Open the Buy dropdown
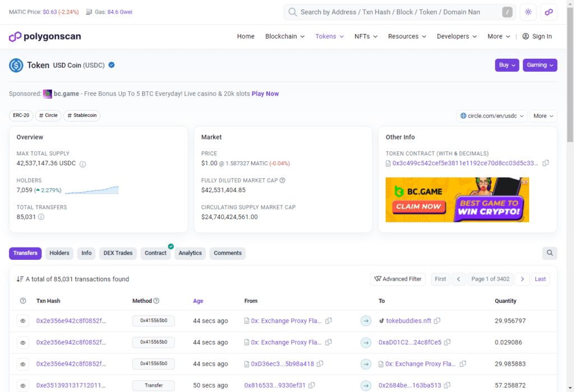The height and width of the screenshot is (392, 574). coord(507,65)
